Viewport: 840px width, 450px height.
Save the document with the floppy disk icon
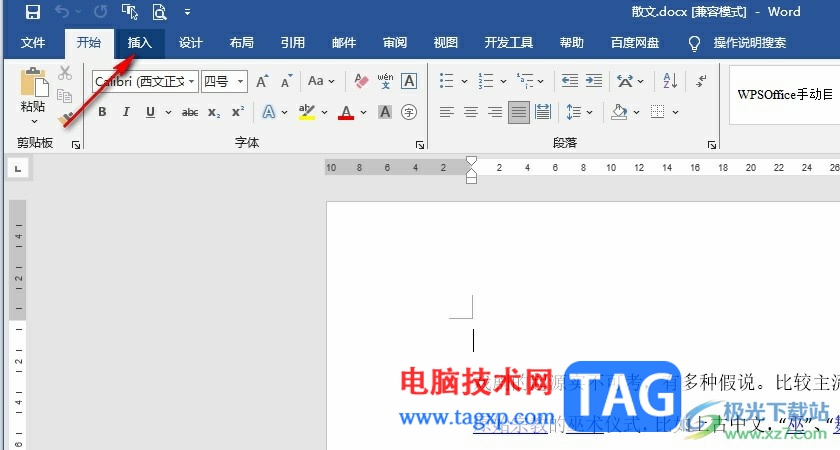click(x=33, y=12)
